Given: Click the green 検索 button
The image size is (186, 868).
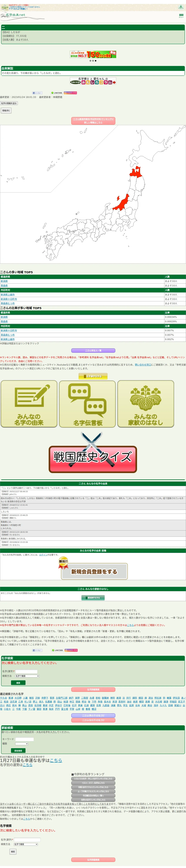Looking at the screenshot, I should 18,683.
